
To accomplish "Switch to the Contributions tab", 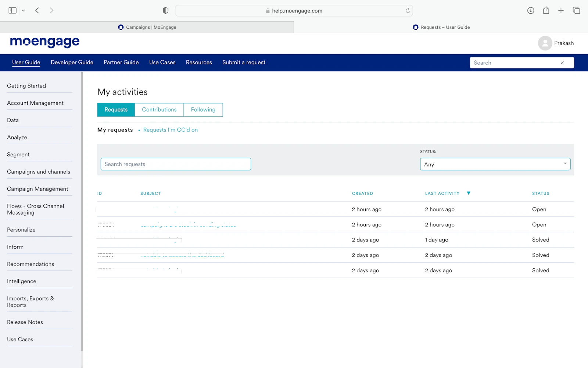I will (x=159, y=110).
